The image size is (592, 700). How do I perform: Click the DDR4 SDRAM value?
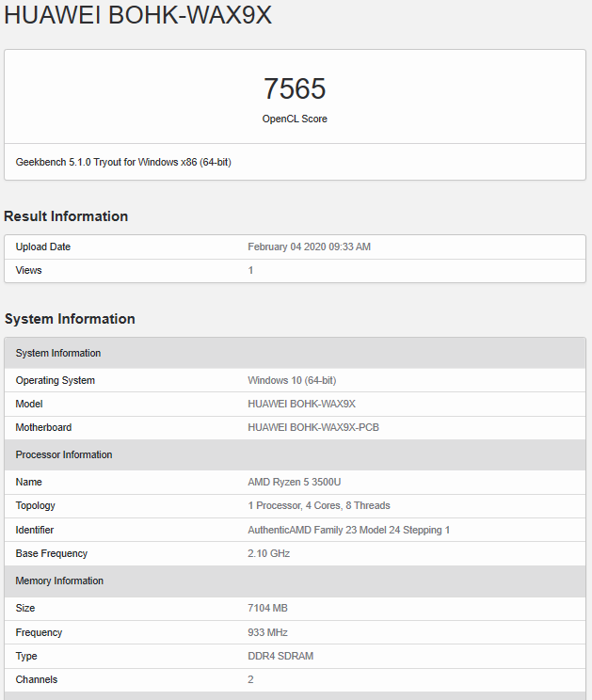coord(280,657)
